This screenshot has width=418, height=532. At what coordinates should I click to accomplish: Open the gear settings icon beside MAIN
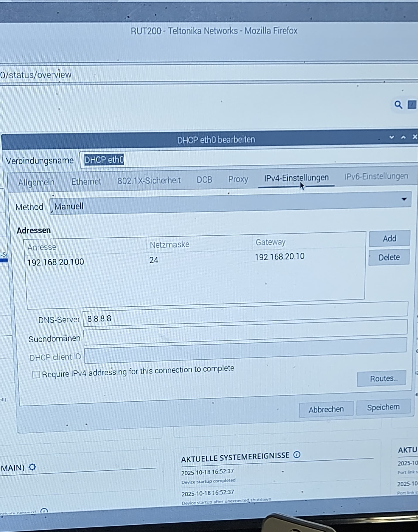[32, 467]
